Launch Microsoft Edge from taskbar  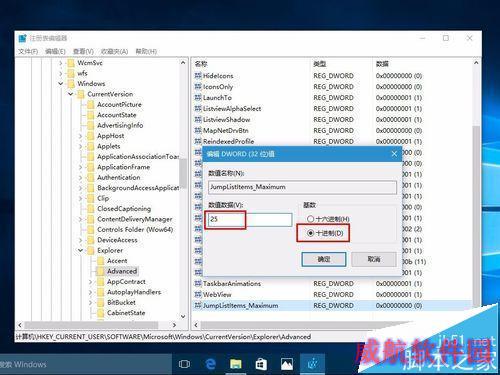tap(210, 364)
